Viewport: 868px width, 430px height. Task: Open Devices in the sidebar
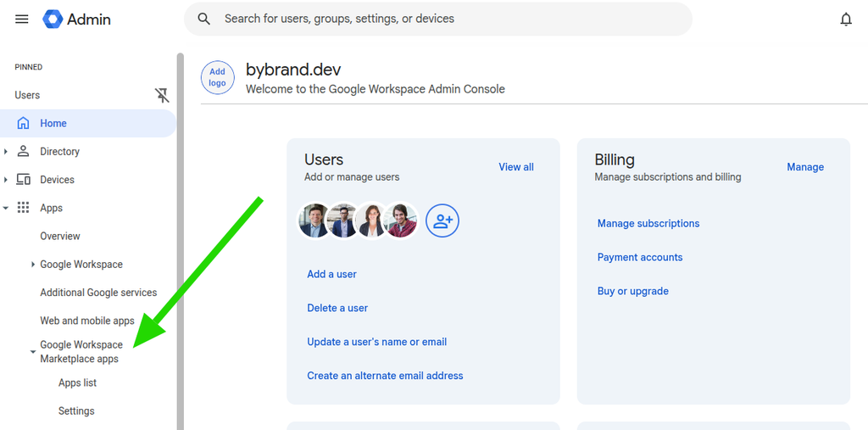point(57,180)
